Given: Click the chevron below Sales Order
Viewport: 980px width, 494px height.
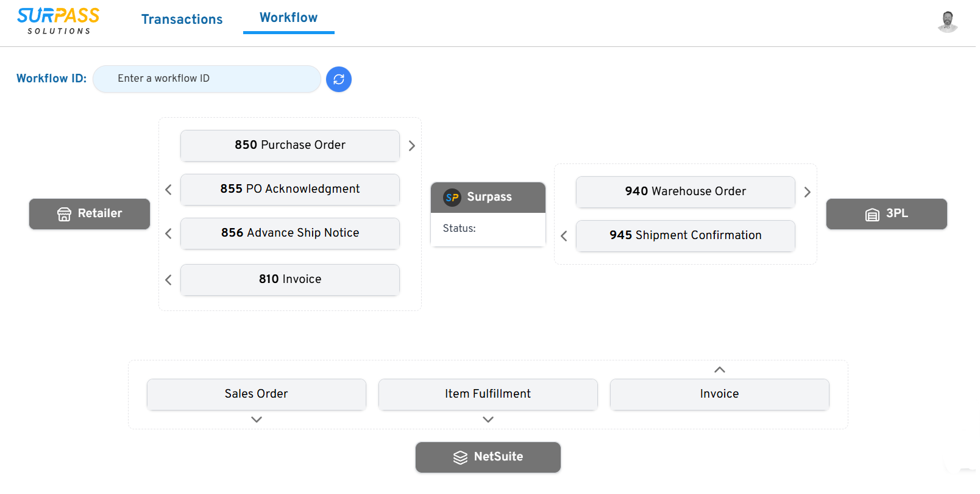Looking at the screenshot, I should [x=257, y=420].
